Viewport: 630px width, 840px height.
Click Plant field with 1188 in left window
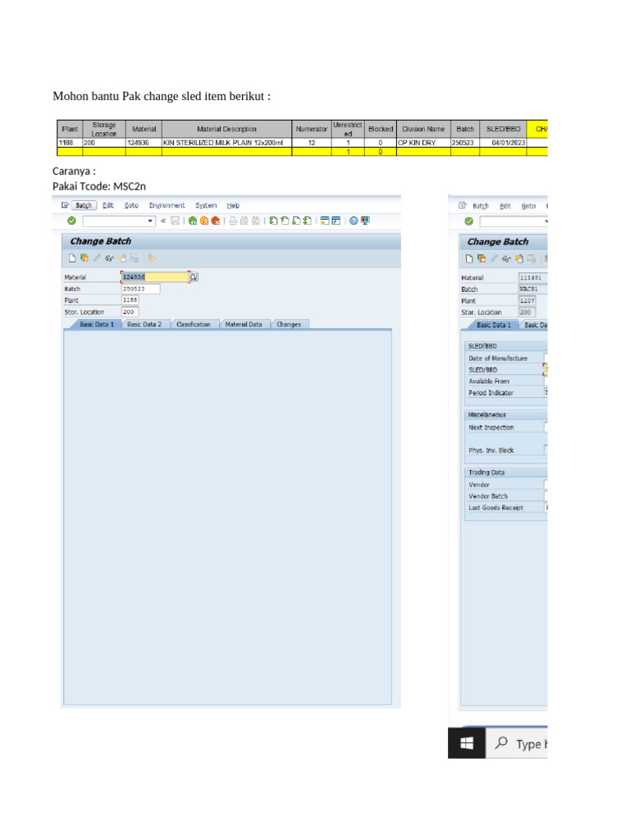(x=130, y=300)
